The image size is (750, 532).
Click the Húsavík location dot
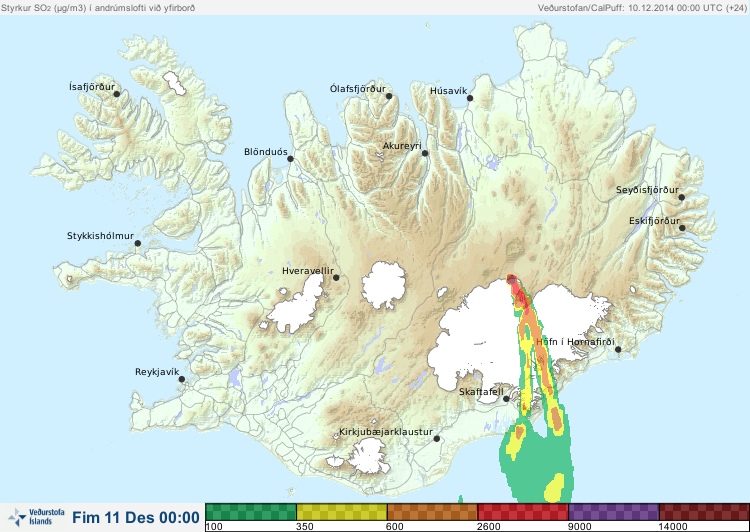470,98
